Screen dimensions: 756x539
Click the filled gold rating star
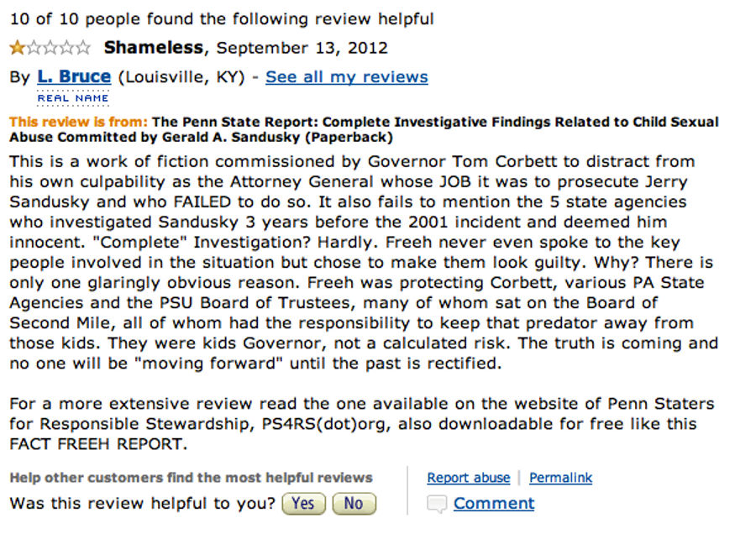point(18,48)
